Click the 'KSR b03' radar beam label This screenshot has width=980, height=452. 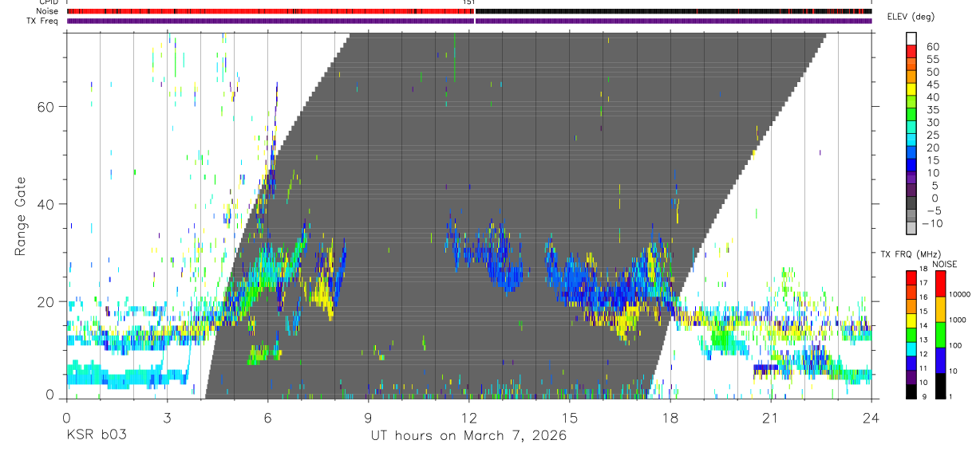pyautogui.click(x=96, y=436)
